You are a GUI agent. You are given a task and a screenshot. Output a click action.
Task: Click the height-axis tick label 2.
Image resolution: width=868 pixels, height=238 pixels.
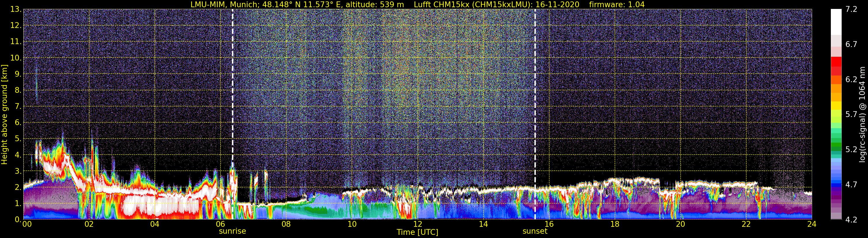click(18, 188)
